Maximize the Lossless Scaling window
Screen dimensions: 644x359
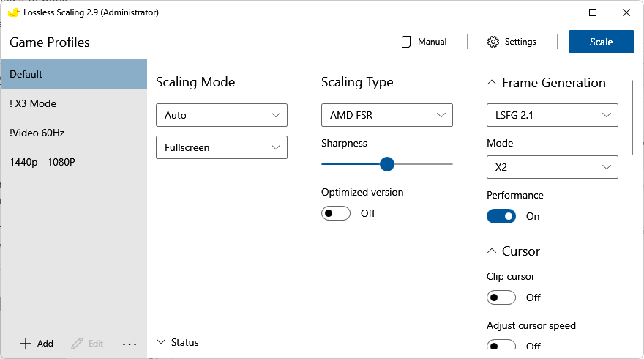pos(593,12)
